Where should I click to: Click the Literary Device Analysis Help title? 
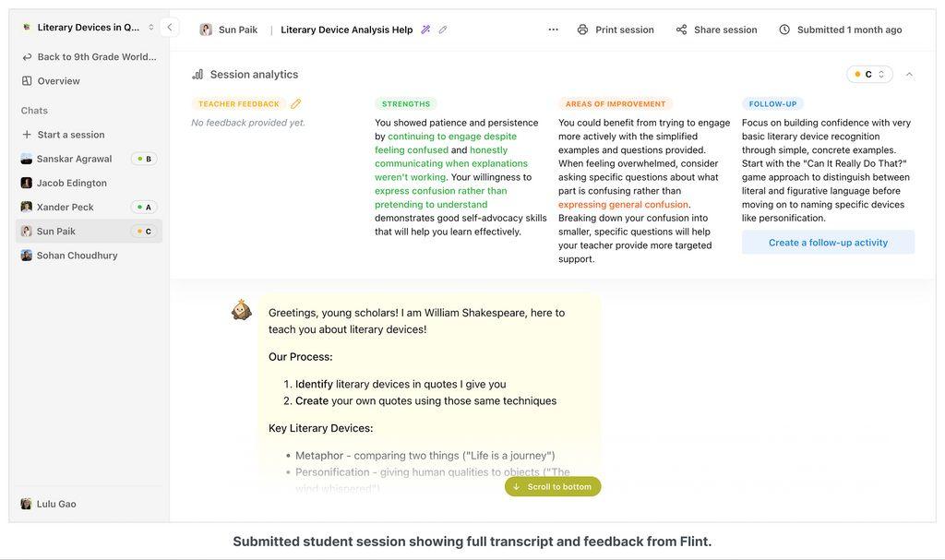(x=347, y=30)
